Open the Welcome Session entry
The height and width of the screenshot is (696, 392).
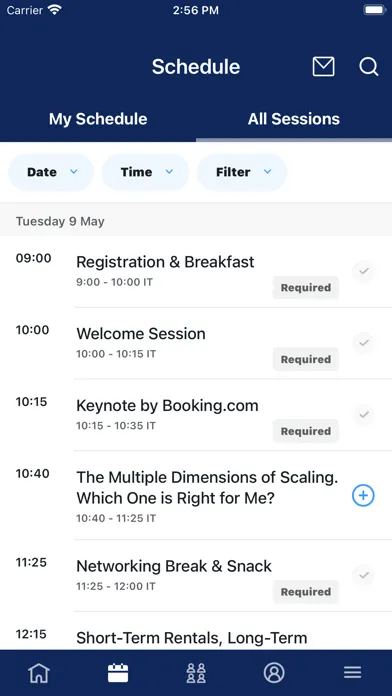point(141,334)
